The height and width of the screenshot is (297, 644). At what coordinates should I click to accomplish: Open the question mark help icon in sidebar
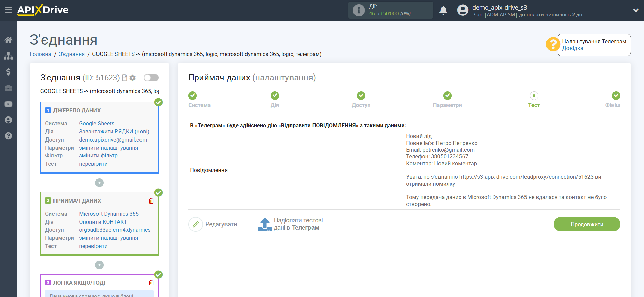[x=8, y=136]
